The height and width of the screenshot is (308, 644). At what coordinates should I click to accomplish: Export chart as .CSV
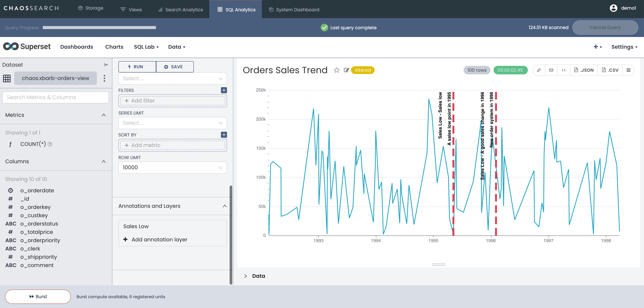(610, 70)
